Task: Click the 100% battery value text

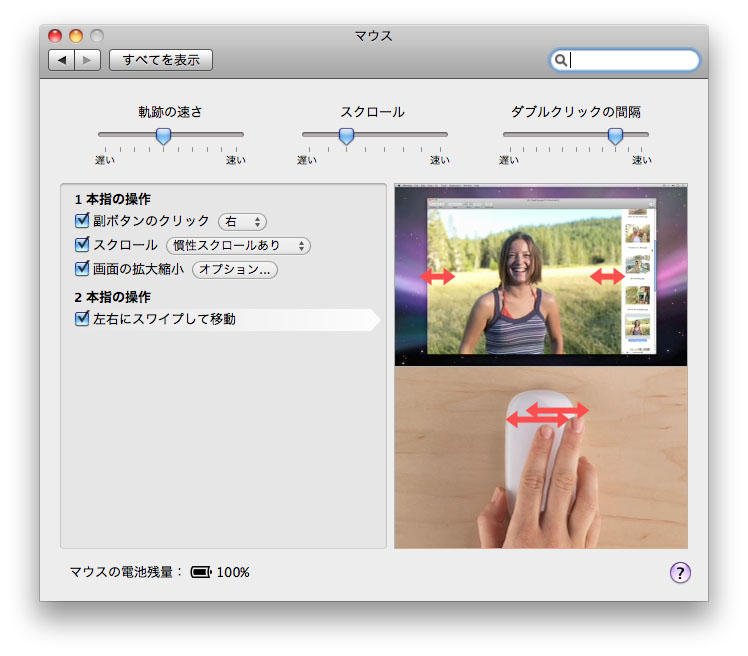Action: click(x=233, y=572)
